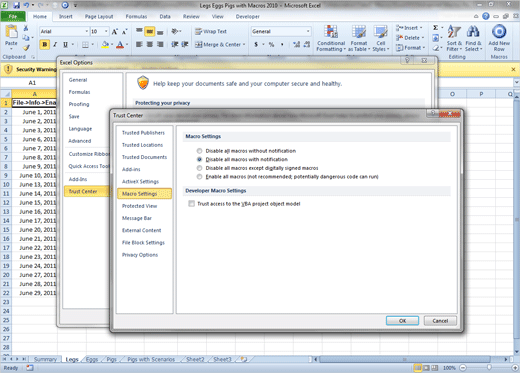Screen dimensions: 520x373
Task: Select Protected View in Trust Center
Action: pos(139,206)
